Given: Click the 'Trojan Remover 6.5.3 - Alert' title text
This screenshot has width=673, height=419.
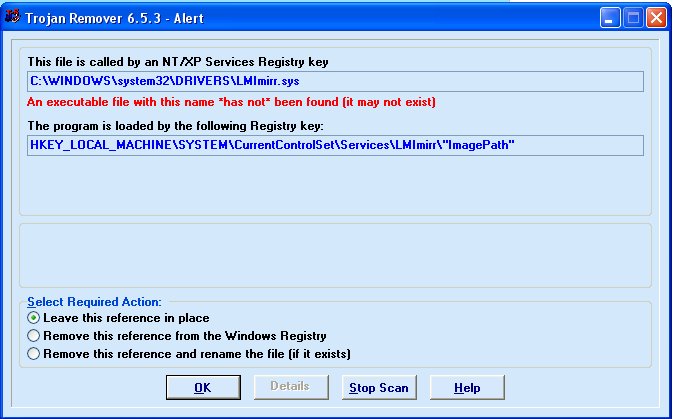Looking at the screenshot, I should (x=114, y=18).
